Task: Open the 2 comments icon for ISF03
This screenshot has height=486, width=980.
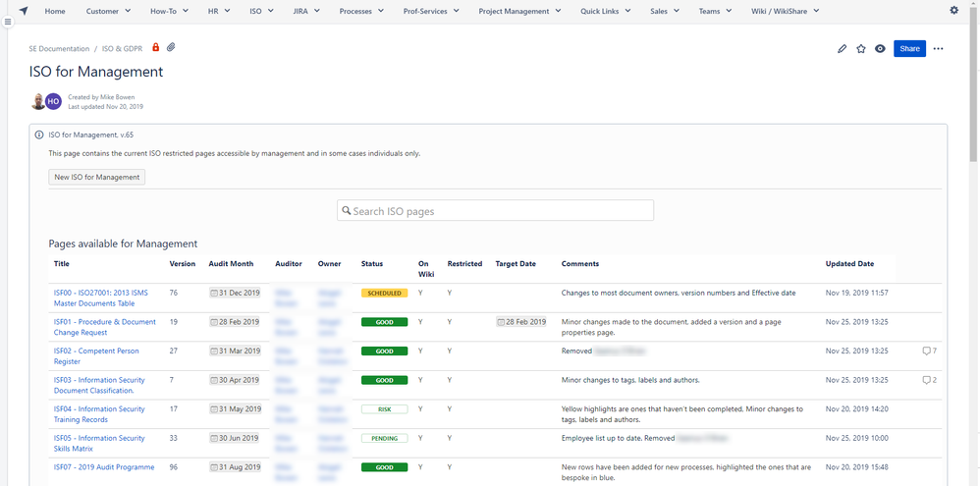Action: coord(929,380)
